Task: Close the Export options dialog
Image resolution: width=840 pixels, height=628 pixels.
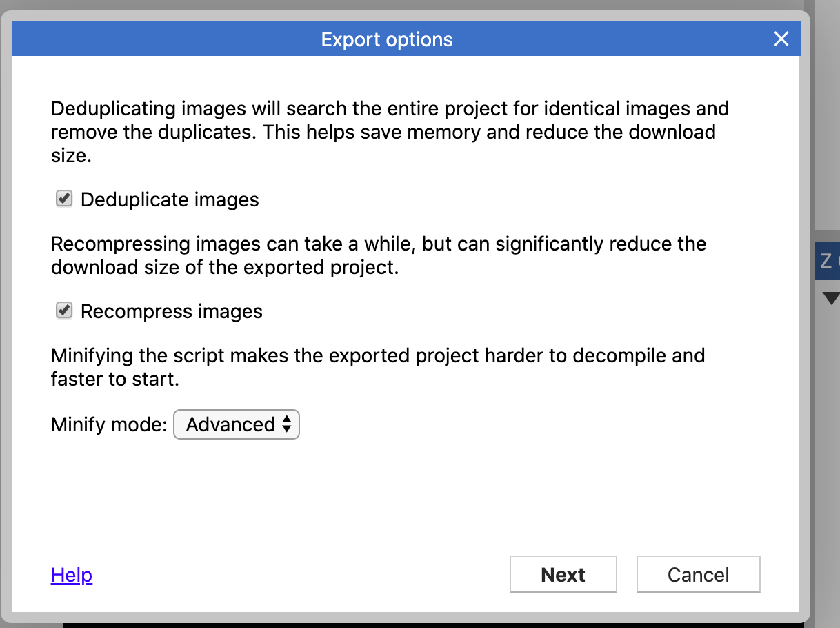Action: tap(781, 39)
